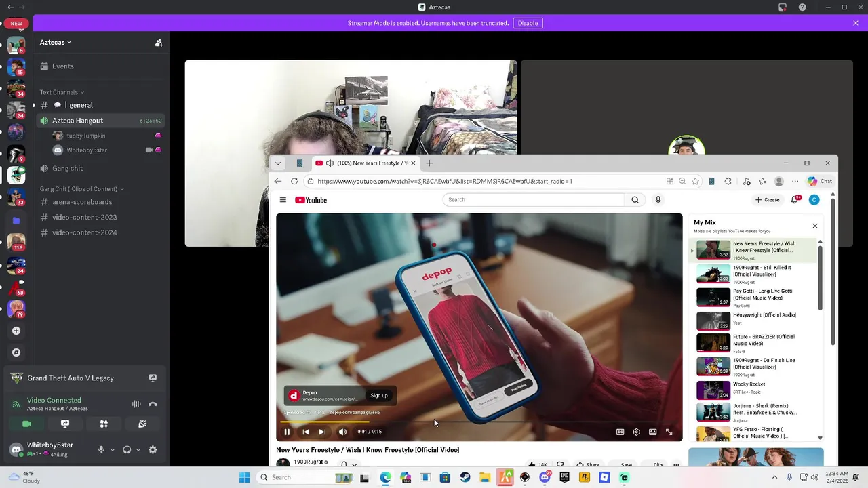This screenshot has width=868, height=488.
Task: Open Discord activities launcher
Action: [x=104, y=424]
